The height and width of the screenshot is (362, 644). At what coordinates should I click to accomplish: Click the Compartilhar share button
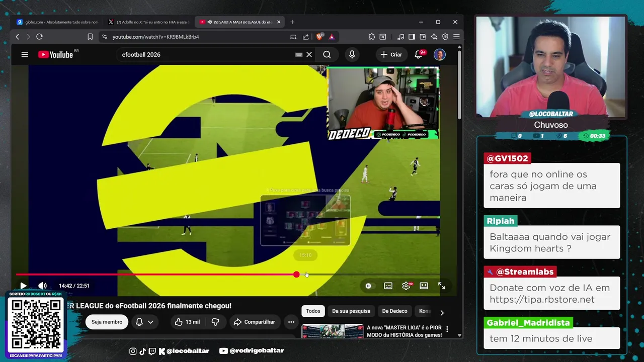click(254, 322)
